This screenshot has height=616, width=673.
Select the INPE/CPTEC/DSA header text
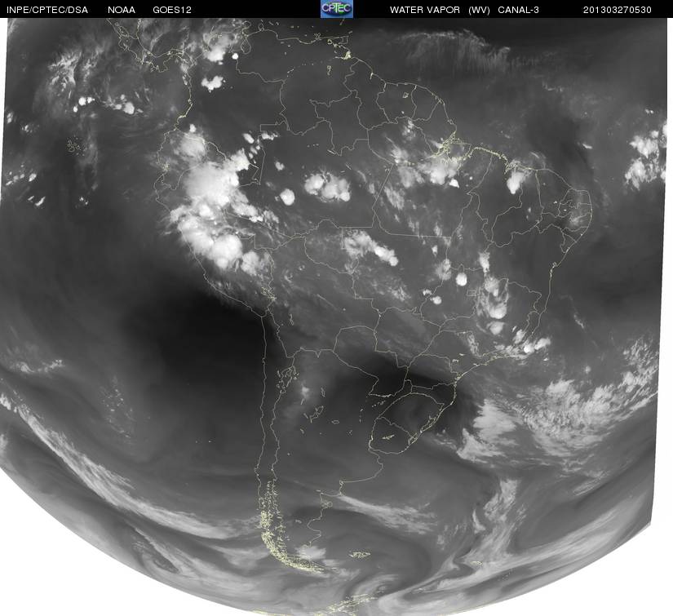[47, 10]
